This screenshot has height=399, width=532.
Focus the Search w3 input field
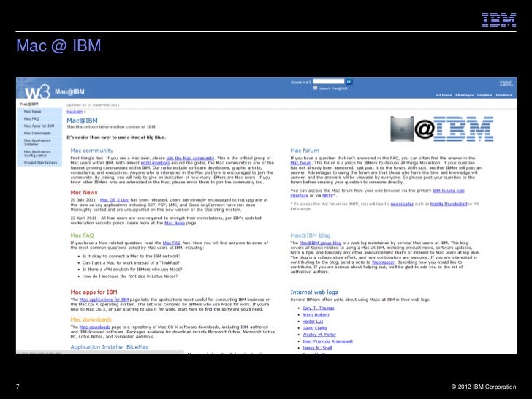[328, 81]
